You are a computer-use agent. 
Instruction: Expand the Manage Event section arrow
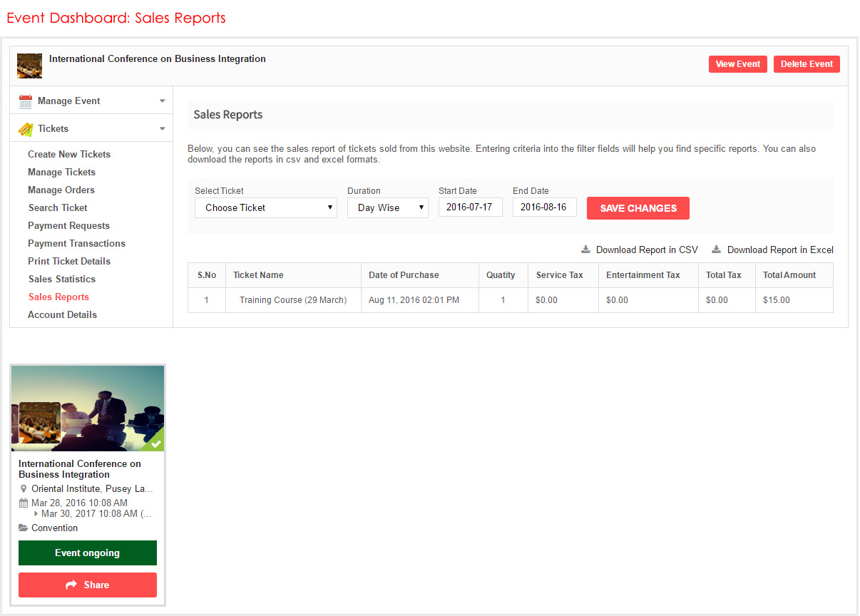163,101
